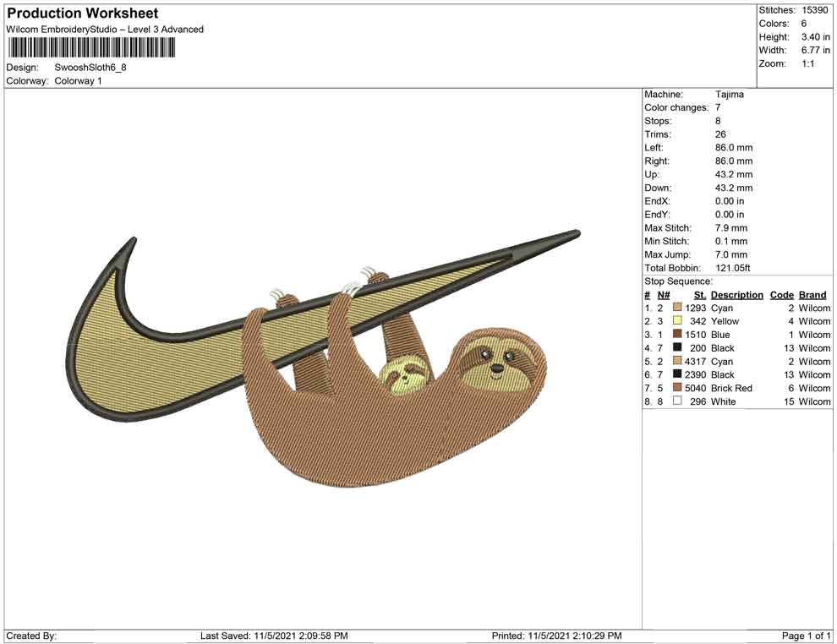
Task: Click the 'Created By:' footer label
Action: (31, 636)
